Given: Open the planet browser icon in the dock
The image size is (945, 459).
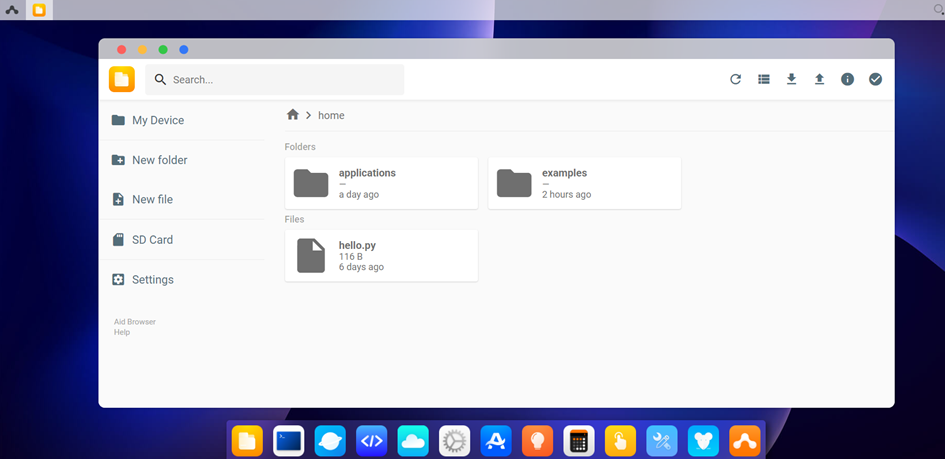Looking at the screenshot, I should [x=330, y=441].
